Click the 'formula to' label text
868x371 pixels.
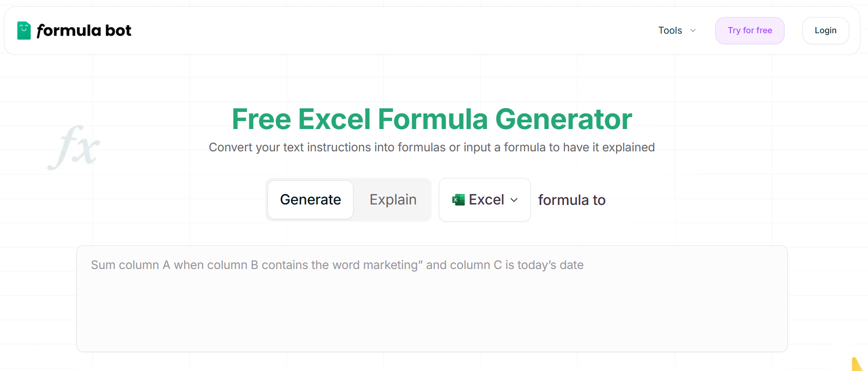pos(572,200)
